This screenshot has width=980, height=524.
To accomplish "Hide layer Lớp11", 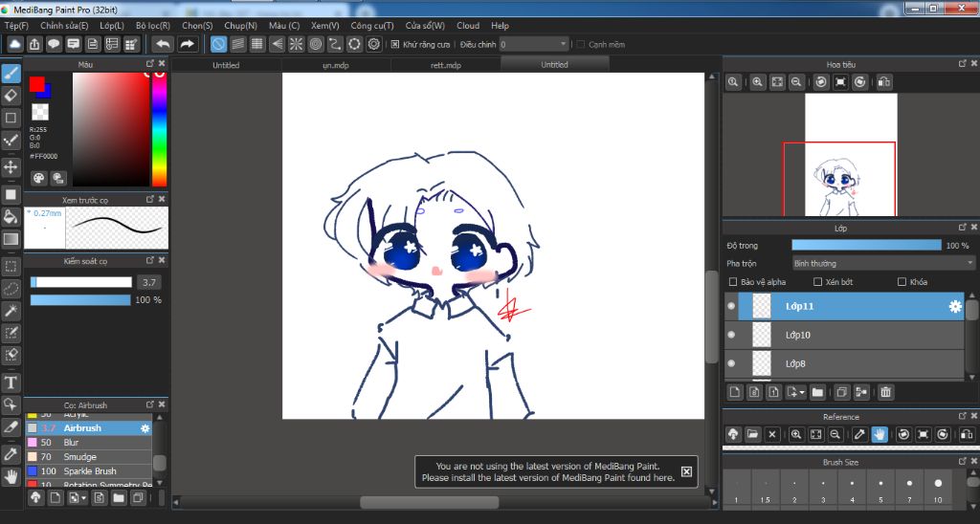I will [731, 306].
